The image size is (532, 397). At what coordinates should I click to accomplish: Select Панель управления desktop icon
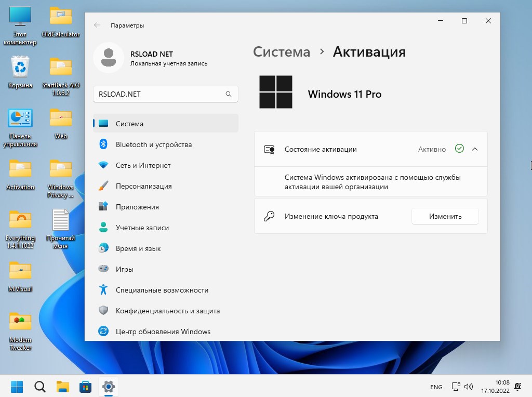click(x=20, y=128)
